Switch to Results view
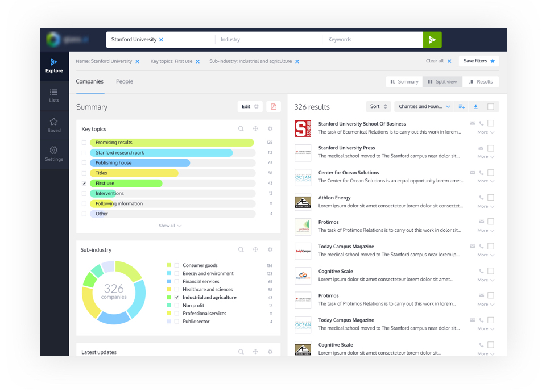546x392 pixels. (x=481, y=82)
